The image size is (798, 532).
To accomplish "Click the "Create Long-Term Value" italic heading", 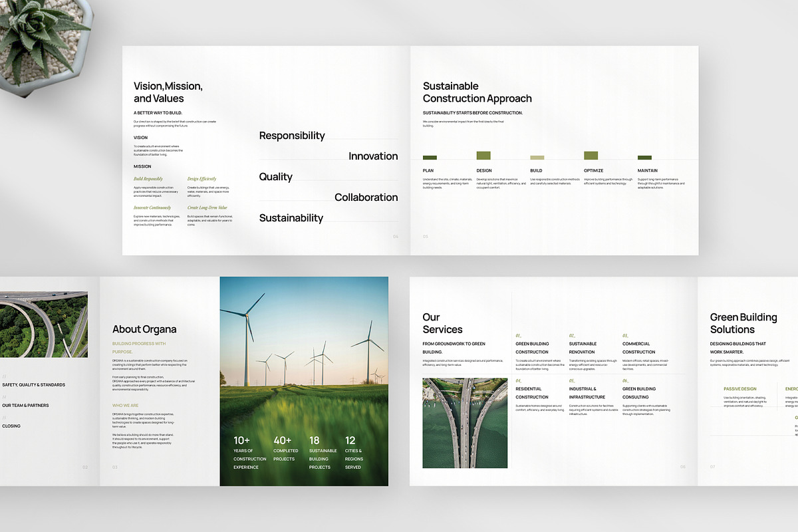I will click(x=207, y=207).
